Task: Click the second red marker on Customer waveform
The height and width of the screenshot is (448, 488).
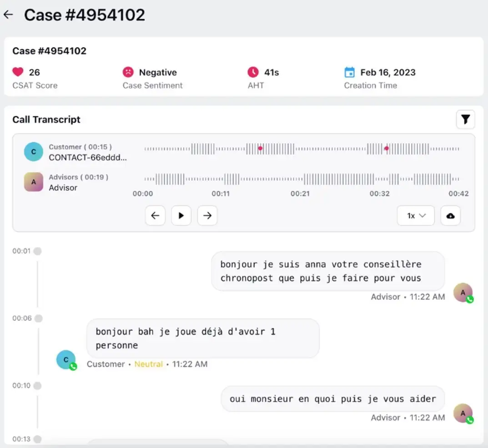Action: [x=387, y=148]
